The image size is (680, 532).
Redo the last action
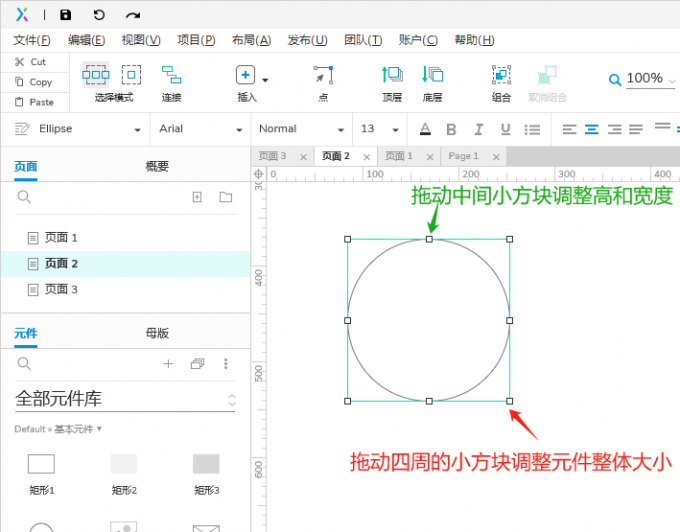(x=133, y=15)
